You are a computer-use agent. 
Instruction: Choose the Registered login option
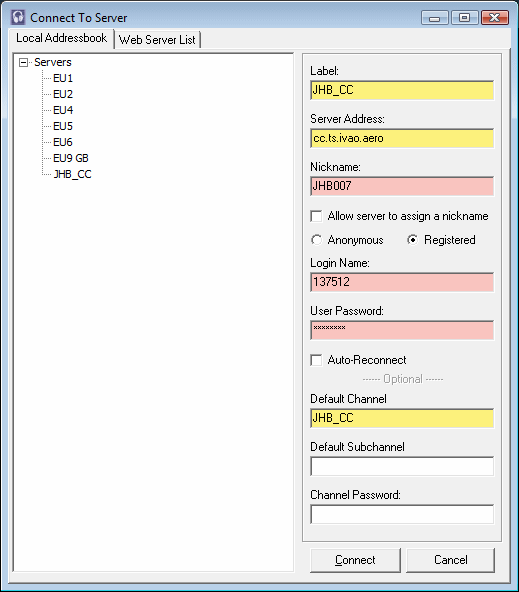click(x=413, y=240)
